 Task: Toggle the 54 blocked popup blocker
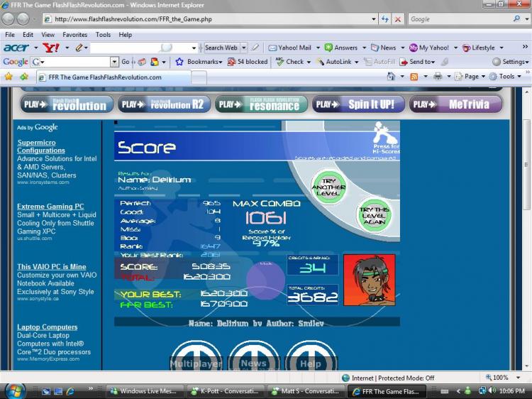tap(248, 62)
